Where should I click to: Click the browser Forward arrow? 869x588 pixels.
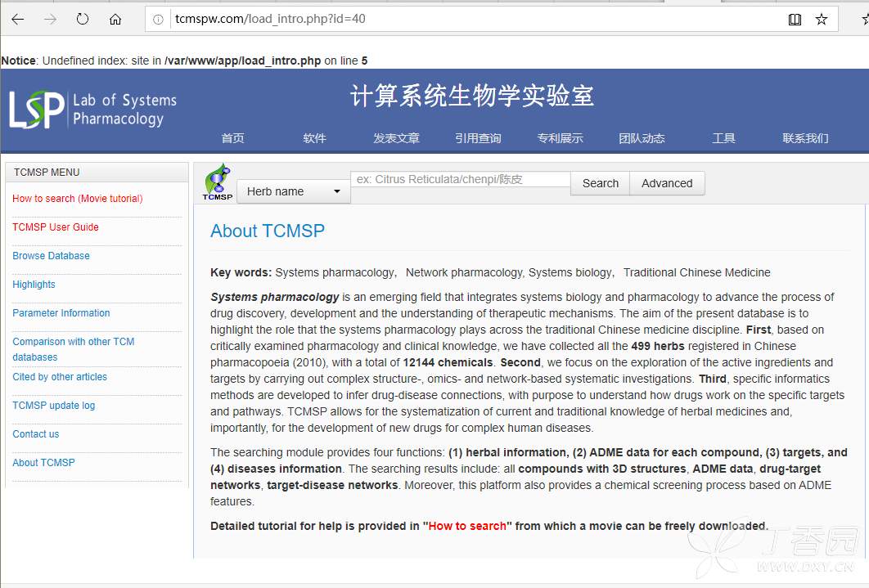click(x=51, y=20)
